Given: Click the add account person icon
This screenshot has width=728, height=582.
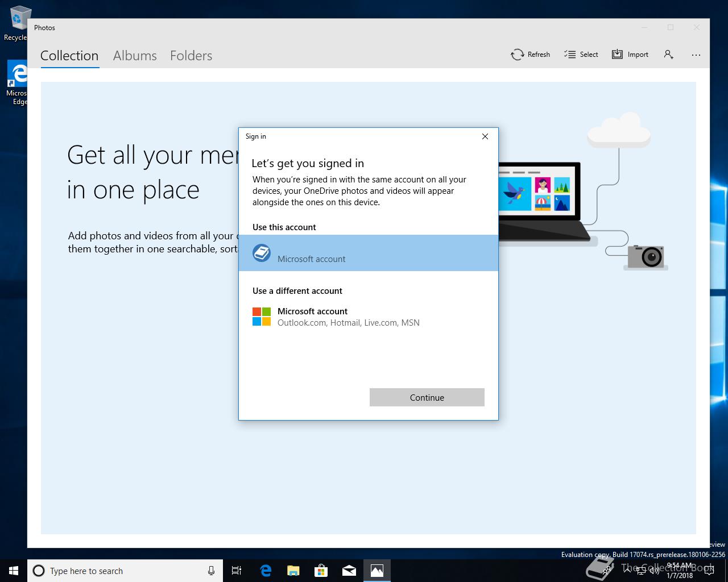Looking at the screenshot, I should pyautogui.click(x=668, y=55).
